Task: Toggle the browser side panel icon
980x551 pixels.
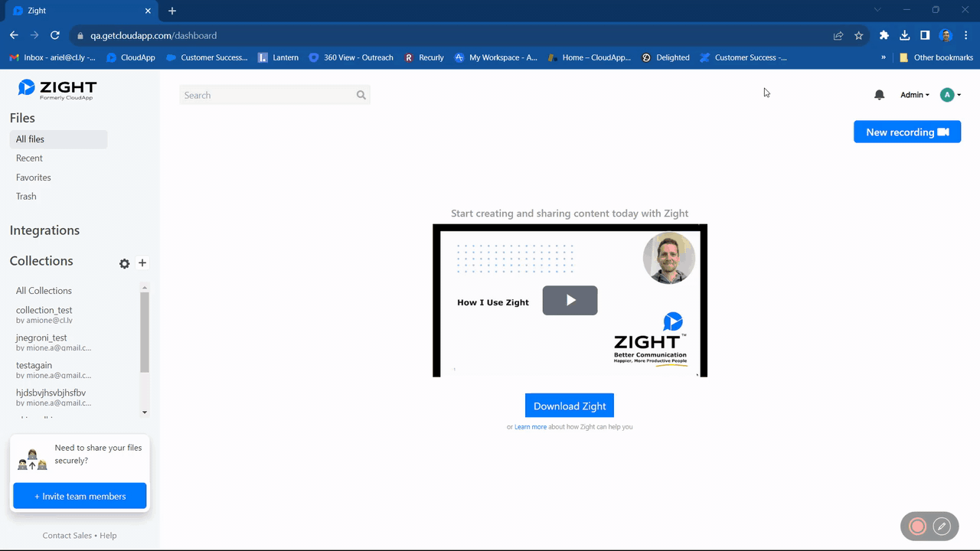Action: click(925, 35)
